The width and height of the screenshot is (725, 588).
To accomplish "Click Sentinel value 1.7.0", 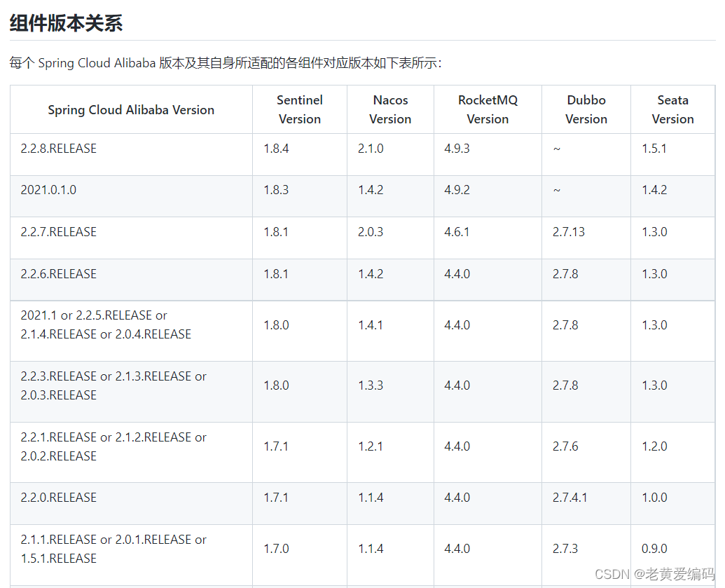I will coord(276,549).
